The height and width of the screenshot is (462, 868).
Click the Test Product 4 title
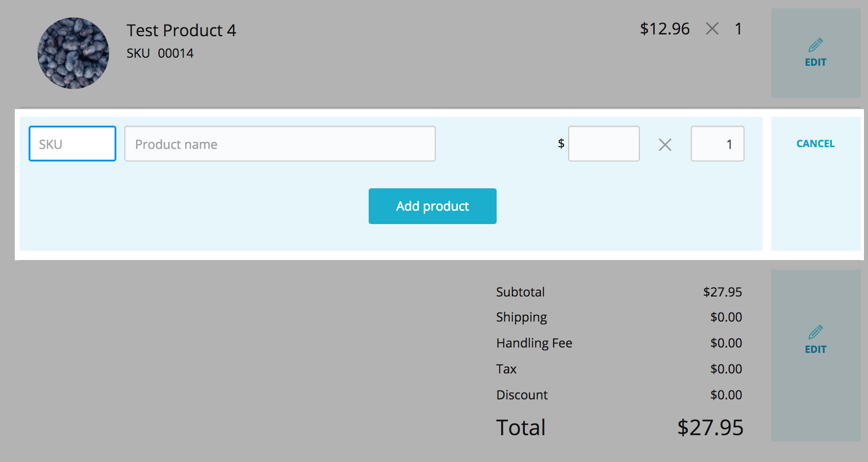coord(181,30)
